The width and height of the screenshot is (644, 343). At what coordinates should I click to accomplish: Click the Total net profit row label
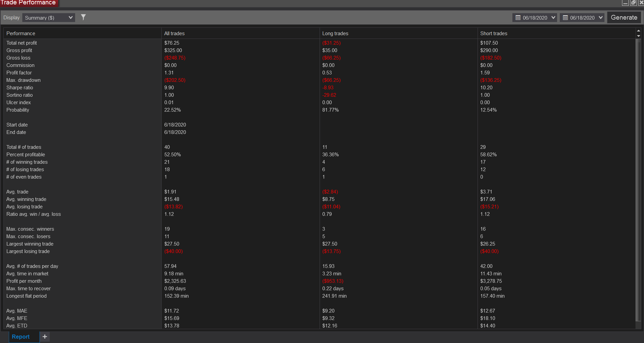[22, 43]
